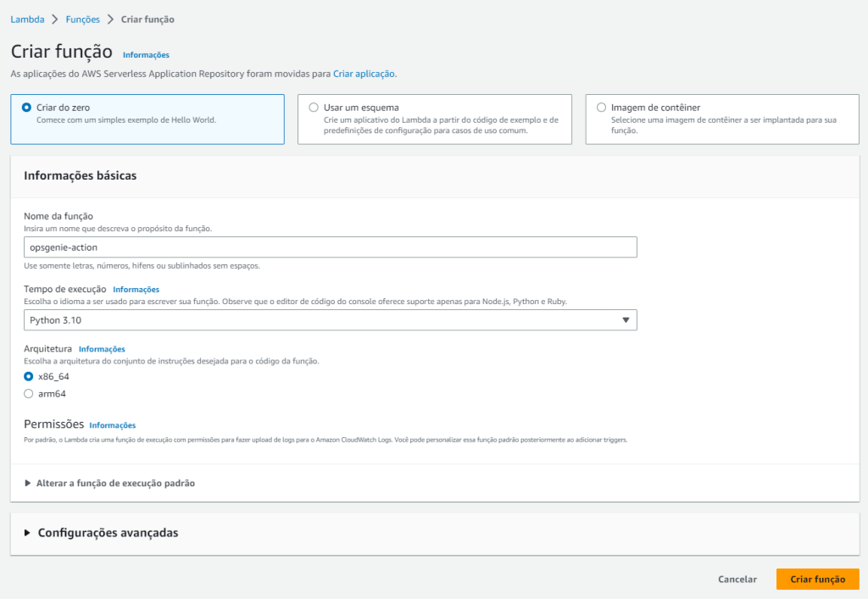The height and width of the screenshot is (599, 868).
Task: Open the 'Criar aplicação' link
Action: [x=364, y=74]
